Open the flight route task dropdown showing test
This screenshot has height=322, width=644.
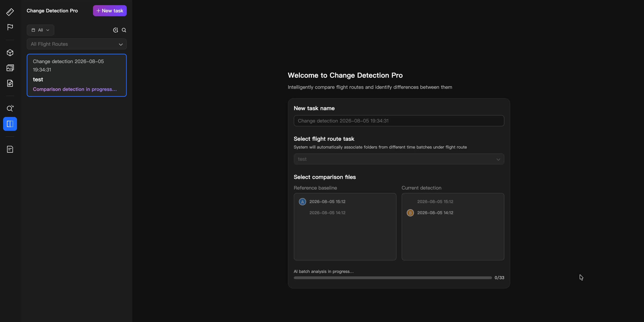[399, 159]
